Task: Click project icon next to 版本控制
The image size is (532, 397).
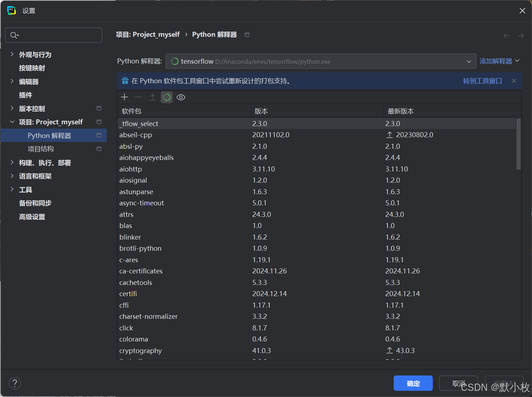Action: tap(99, 108)
